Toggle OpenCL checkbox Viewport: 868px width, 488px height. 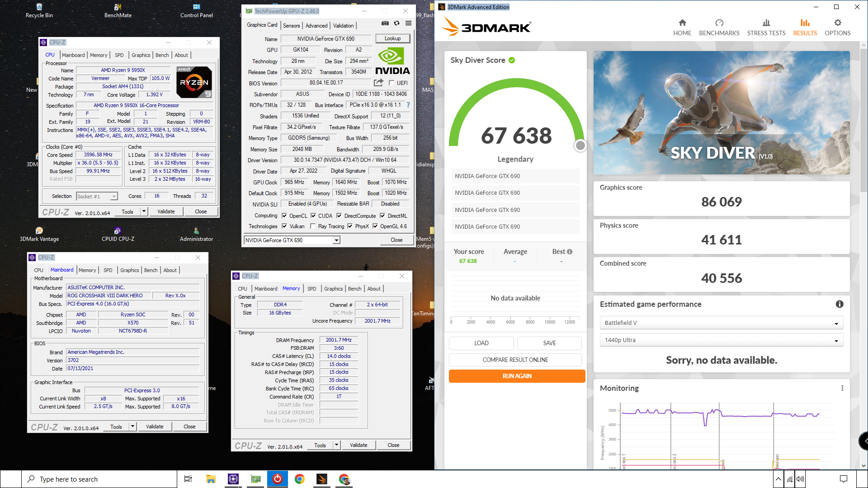(x=284, y=216)
